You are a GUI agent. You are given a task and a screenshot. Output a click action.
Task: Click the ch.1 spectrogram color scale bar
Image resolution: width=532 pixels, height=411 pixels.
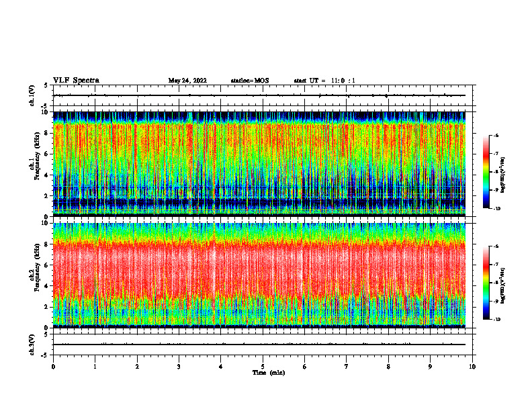486,172
